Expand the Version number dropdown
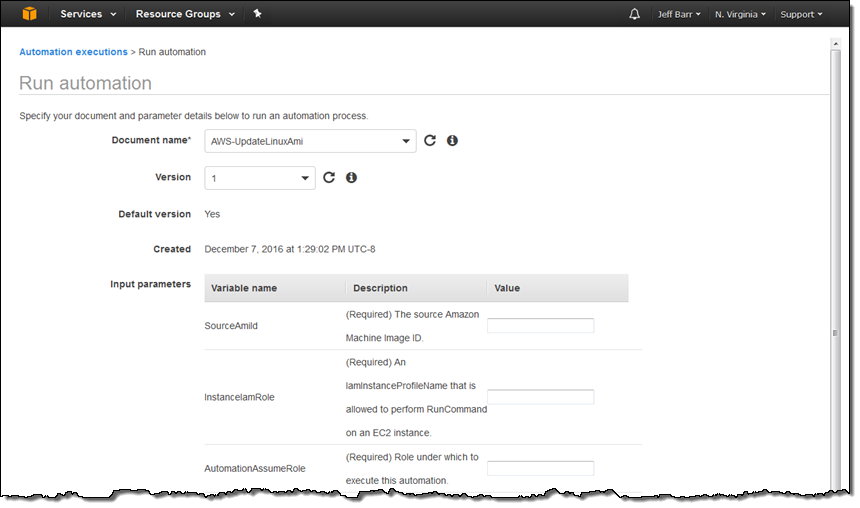860x508 pixels. pos(260,178)
